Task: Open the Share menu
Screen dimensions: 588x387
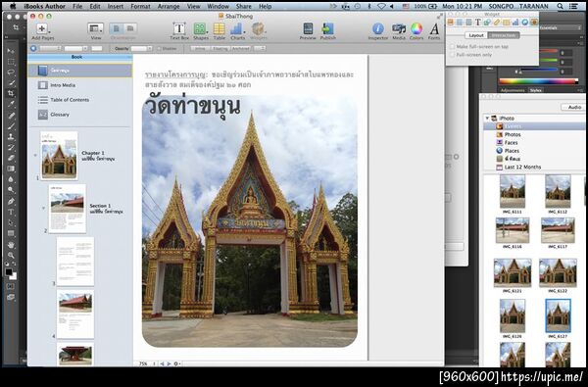Action: (x=244, y=6)
